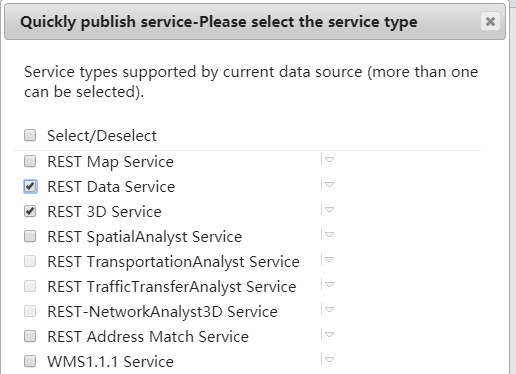Expand the REST TransportationAnalyst Service arrow

(x=329, y=260)
